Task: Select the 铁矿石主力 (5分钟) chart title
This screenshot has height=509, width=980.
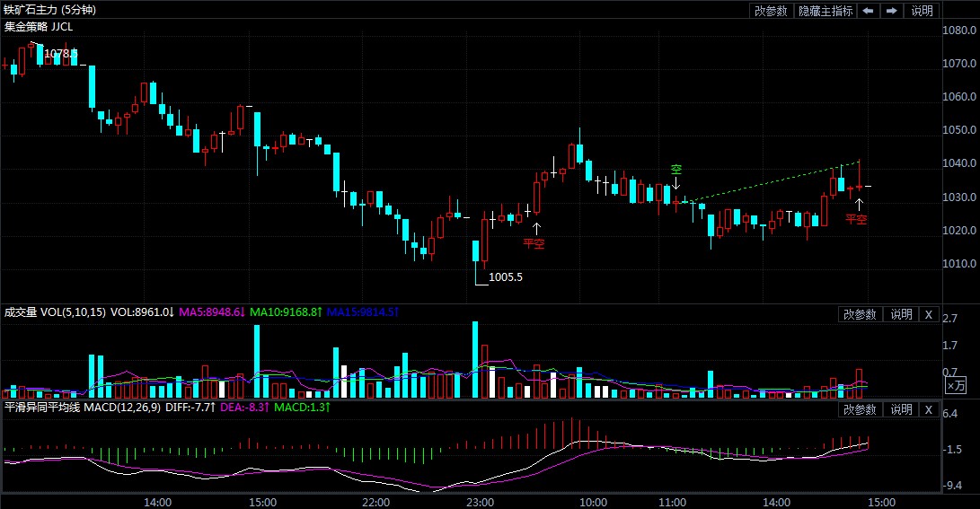Action: click(x=50, y=10)
